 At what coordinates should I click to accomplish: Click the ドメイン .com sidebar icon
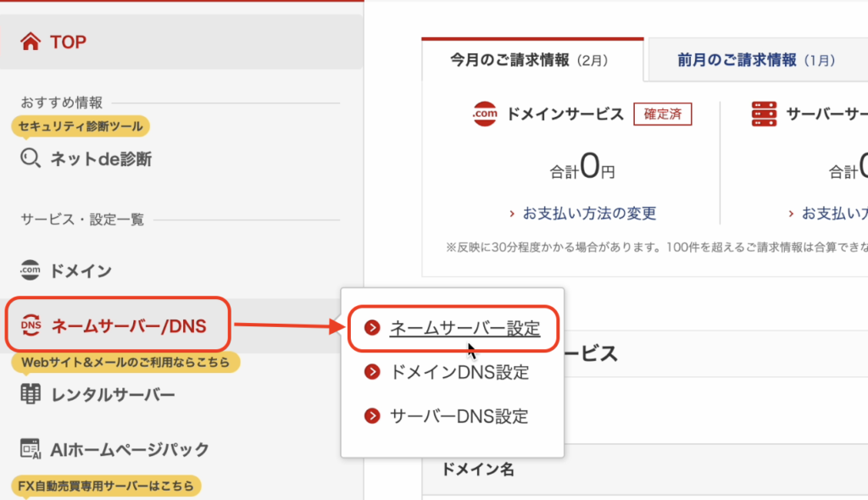point(31,271)
